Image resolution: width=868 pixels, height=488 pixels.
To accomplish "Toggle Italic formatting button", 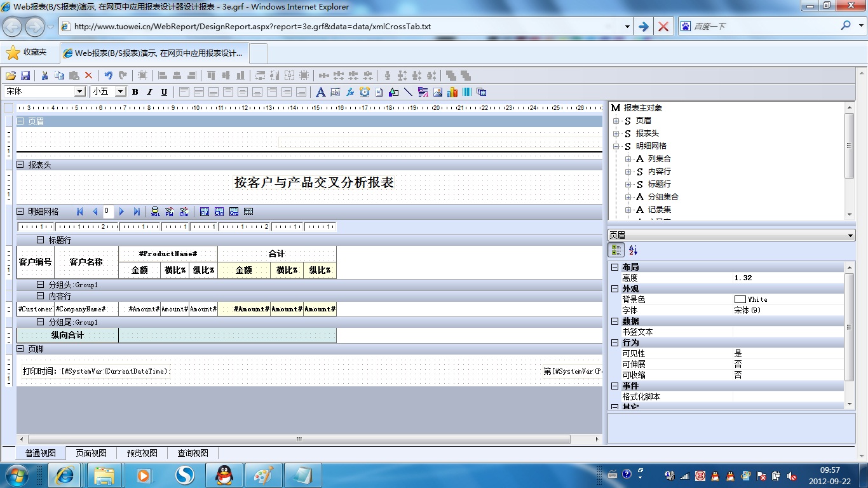I will click(150, 92).
